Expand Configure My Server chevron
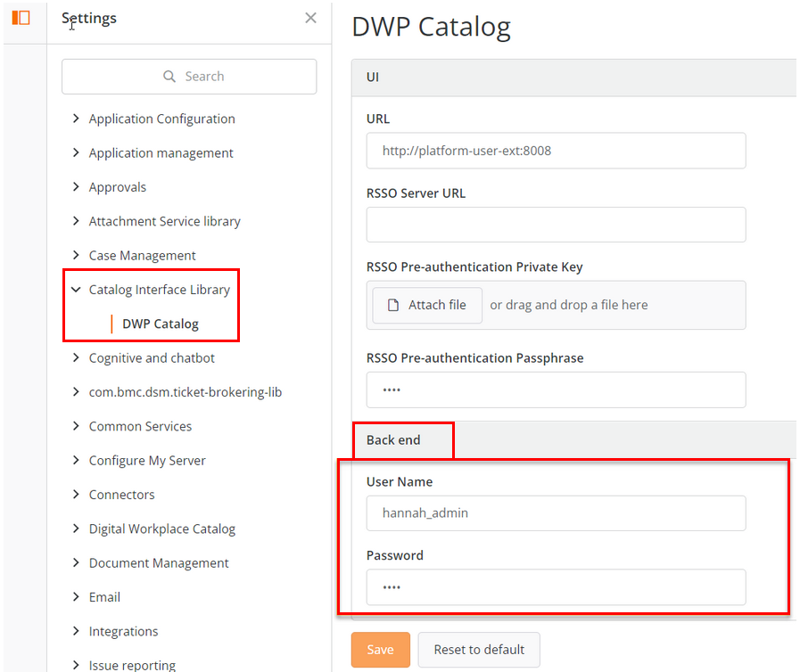Viewport: 800px width, 672px height. point(76,461)
